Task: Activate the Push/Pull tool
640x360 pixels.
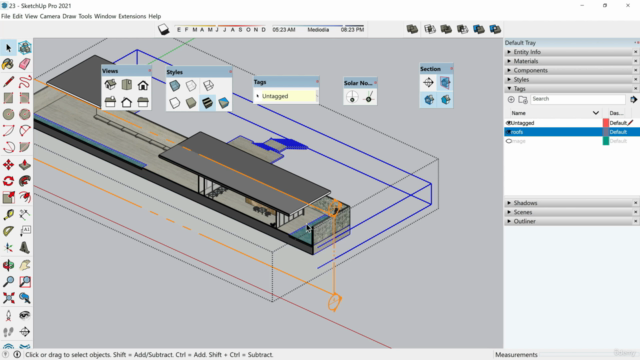Action: tap(24, 164)
